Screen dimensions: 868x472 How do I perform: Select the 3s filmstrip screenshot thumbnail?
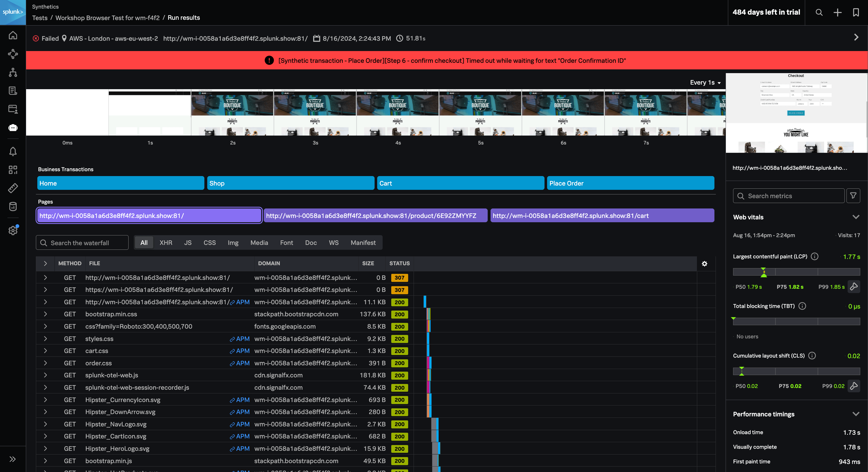315,113
